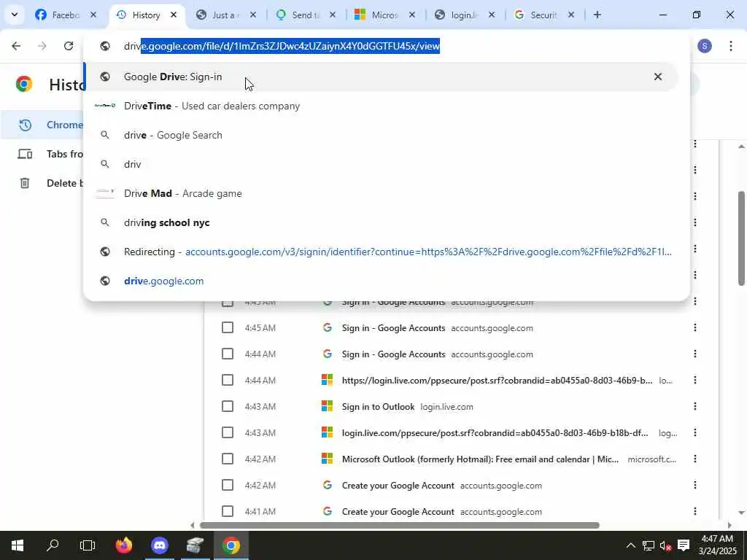Open the profile avatar S
The height and width of the screenshot is (560, 747).
coord(705,46)
